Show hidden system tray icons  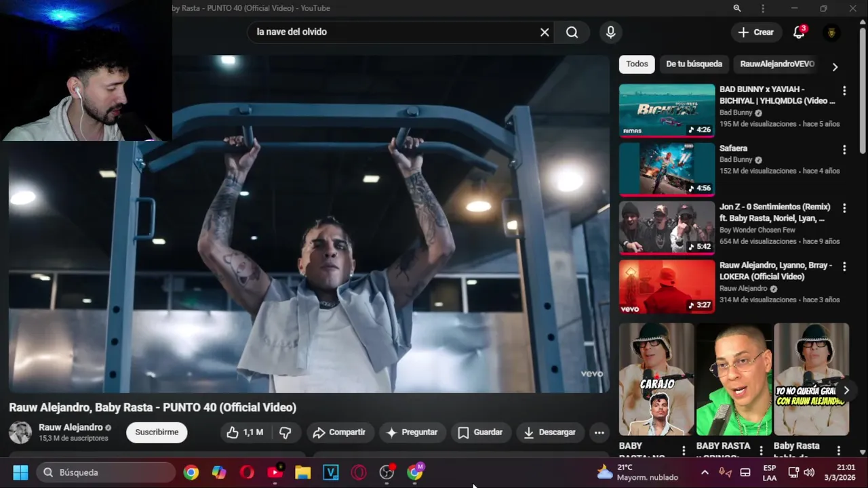pyautogui.click(x=705, y=472)
